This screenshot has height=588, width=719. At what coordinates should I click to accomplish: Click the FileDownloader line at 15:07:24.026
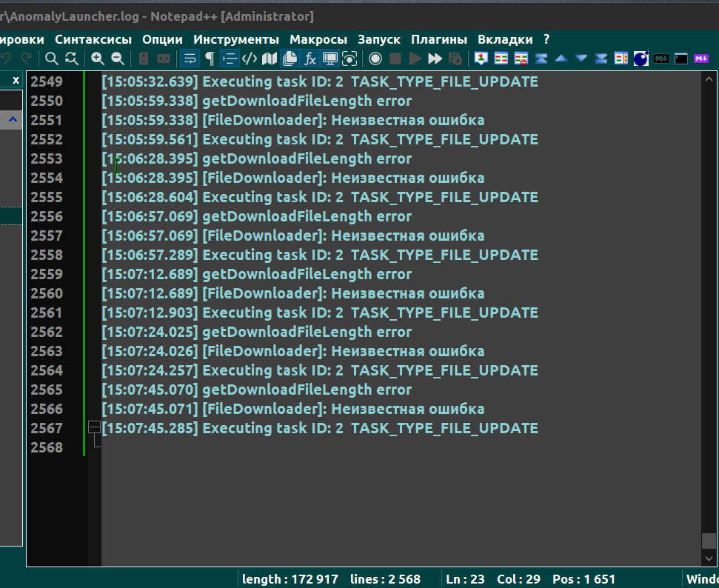coord(293,351)
